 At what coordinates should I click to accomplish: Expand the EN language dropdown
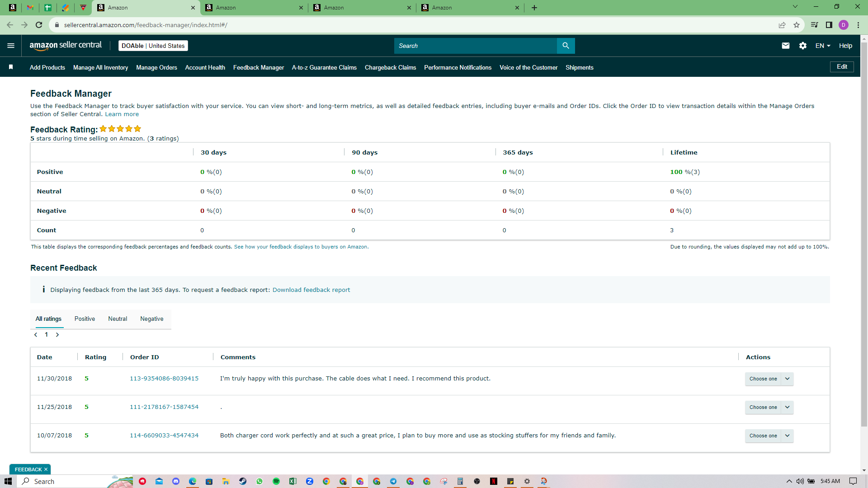coord(823,46)
